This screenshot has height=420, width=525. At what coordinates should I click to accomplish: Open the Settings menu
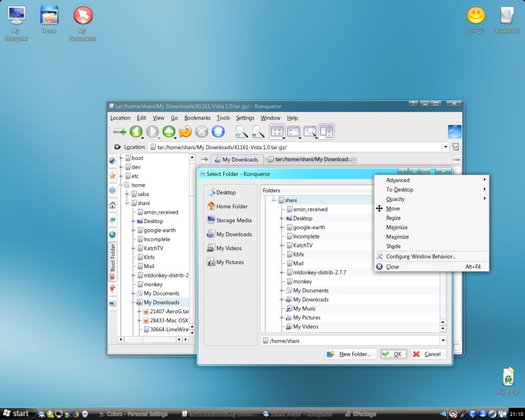(245, 118)
